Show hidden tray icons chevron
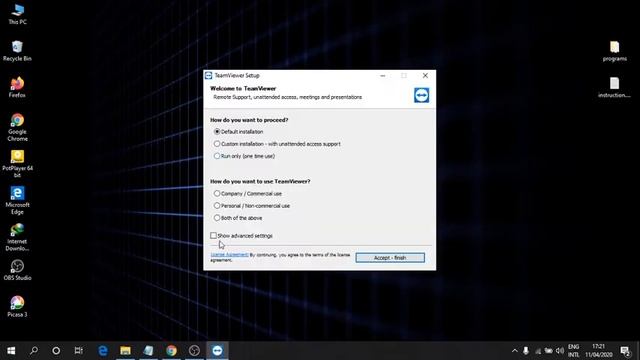This screenshot has height=360, width=640. pyautogui.click(x=514, y=351)
